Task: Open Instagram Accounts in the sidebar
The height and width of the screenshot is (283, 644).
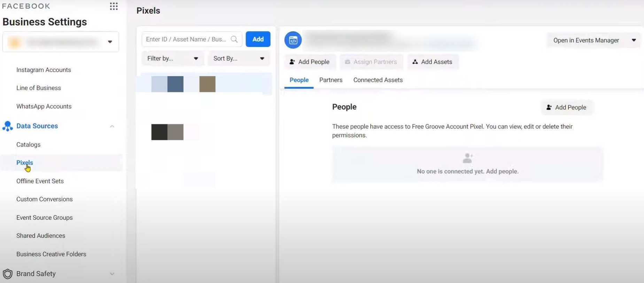Action: click(x=44, y=70)
